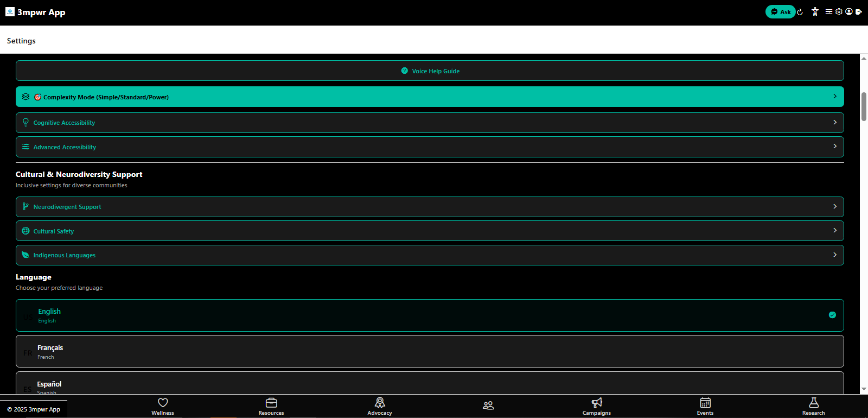Open the Voice Help Guide
Viewport: 868px width, 418px height.
(430, 71)
